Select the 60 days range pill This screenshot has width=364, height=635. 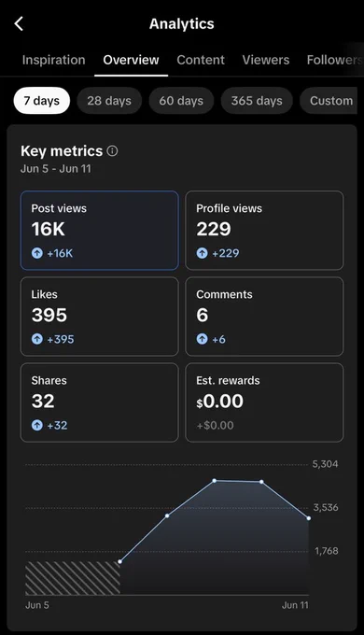(181, 101)
